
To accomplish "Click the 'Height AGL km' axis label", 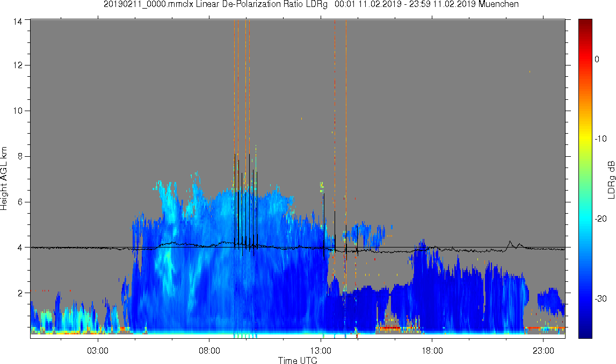I will pyautogui.click(x=4, y=179).
